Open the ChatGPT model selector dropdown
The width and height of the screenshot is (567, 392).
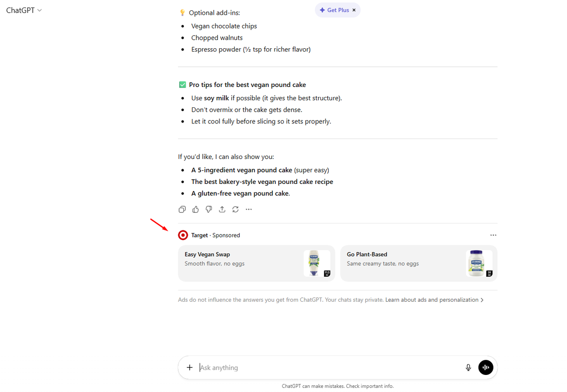24,10
